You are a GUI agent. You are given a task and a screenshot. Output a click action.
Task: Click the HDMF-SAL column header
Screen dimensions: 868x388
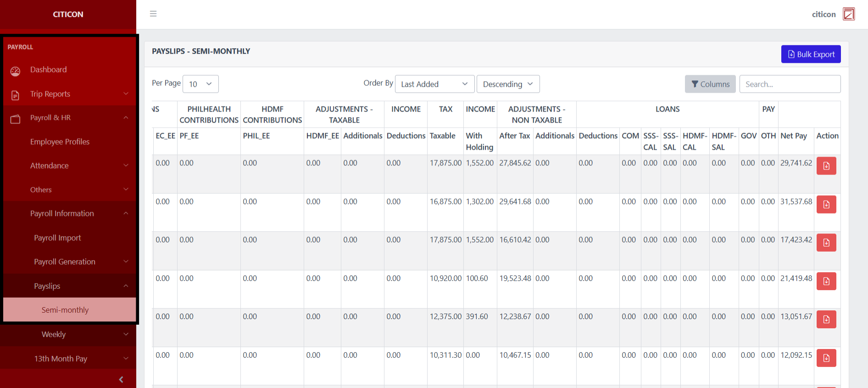tap(723, 141)
